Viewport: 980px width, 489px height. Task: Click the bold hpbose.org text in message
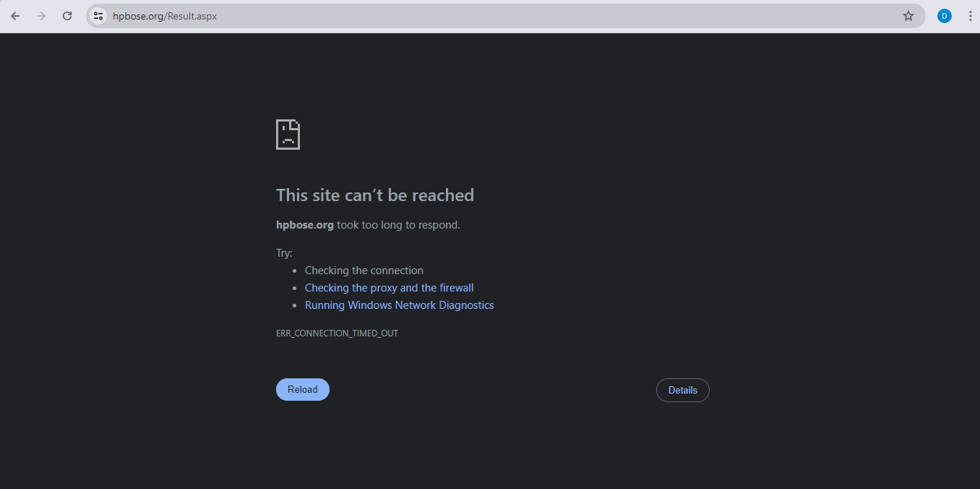pos(304,225)
